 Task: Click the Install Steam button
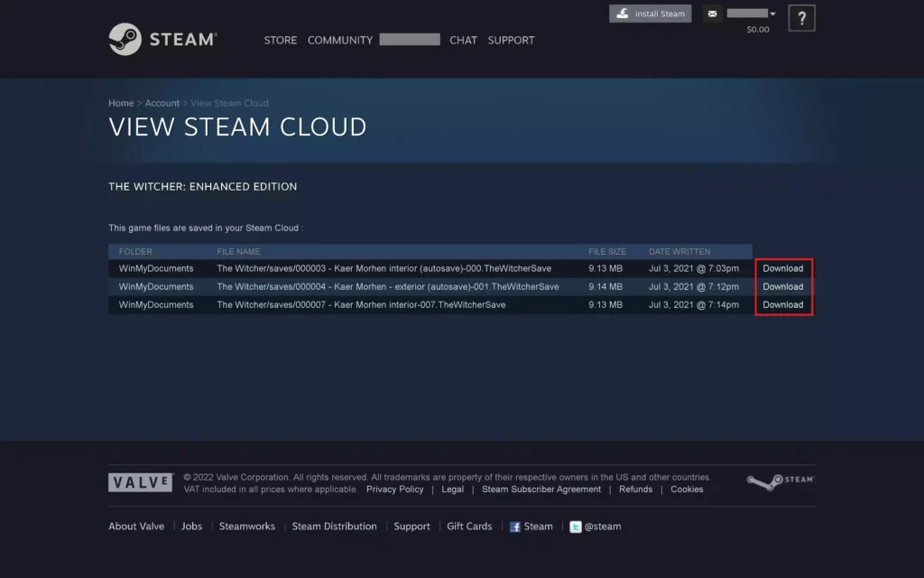point(650,14)
